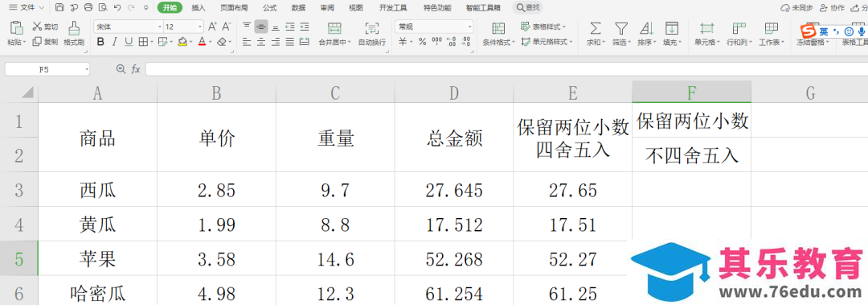Image resolution: width=868 pixels, height=305 pixels.
Task: Click the 求和 sum icon
Action: click(595, 29)
